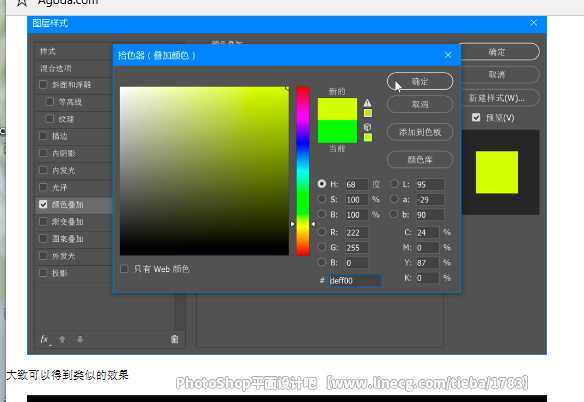The width and height of the screenshot is (584, 402).
Task: Confirm color picker with 确定 button
Action: [x=420, y=81]
